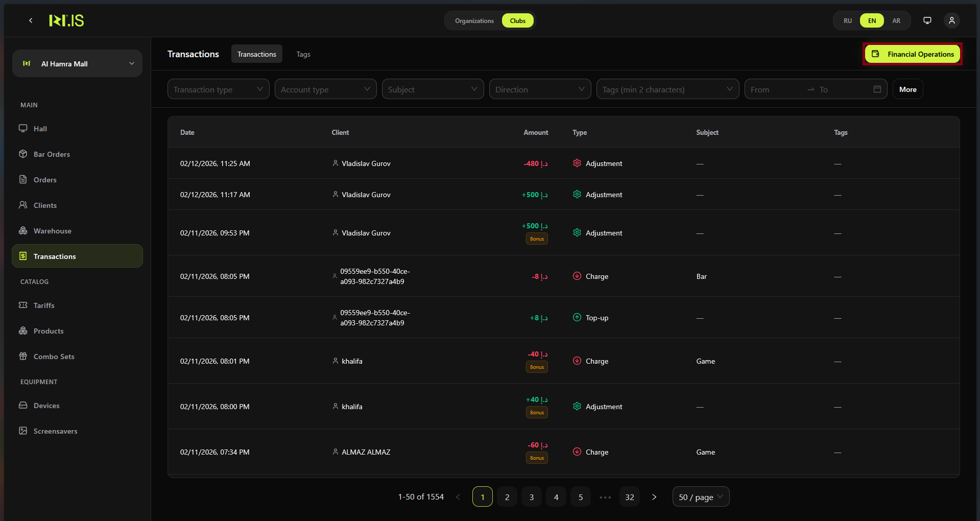Screen dimensions: 980x521
Task: Go to page 32 of results
Action: coord(629,497)
